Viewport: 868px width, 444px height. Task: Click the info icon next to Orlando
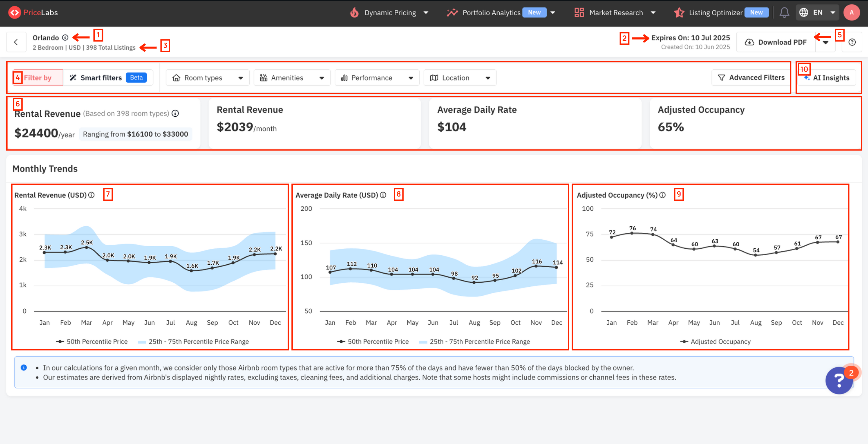[x=65, y=38]
